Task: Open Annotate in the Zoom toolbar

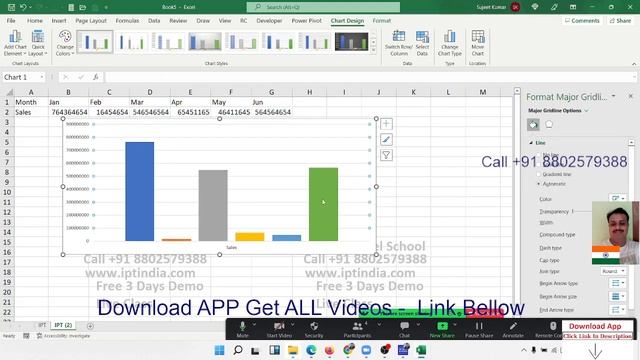Action: tap(513, 329)
